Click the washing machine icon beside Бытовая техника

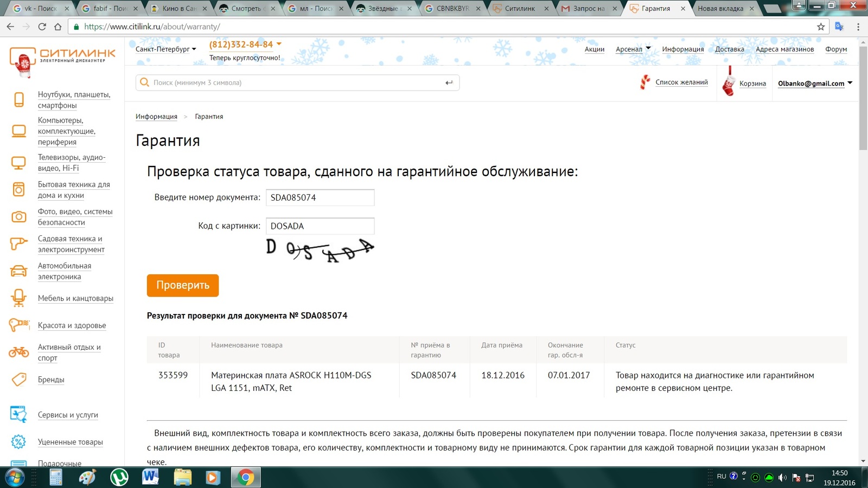[x=19, y=190]
